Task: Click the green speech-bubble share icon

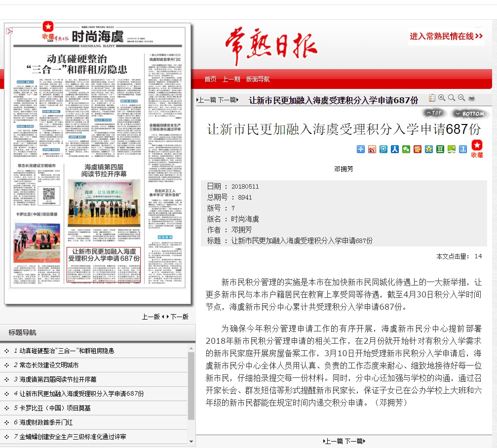Action: [452, 149]
